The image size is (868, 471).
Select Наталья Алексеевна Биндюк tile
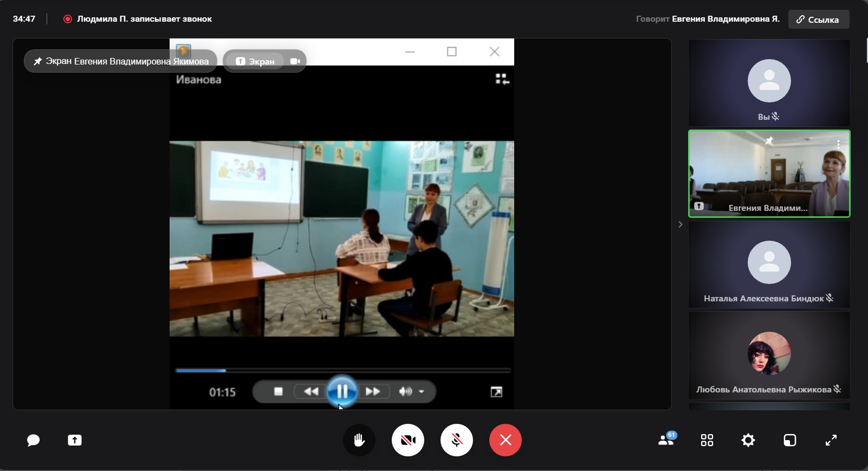[x=769, y=264]
